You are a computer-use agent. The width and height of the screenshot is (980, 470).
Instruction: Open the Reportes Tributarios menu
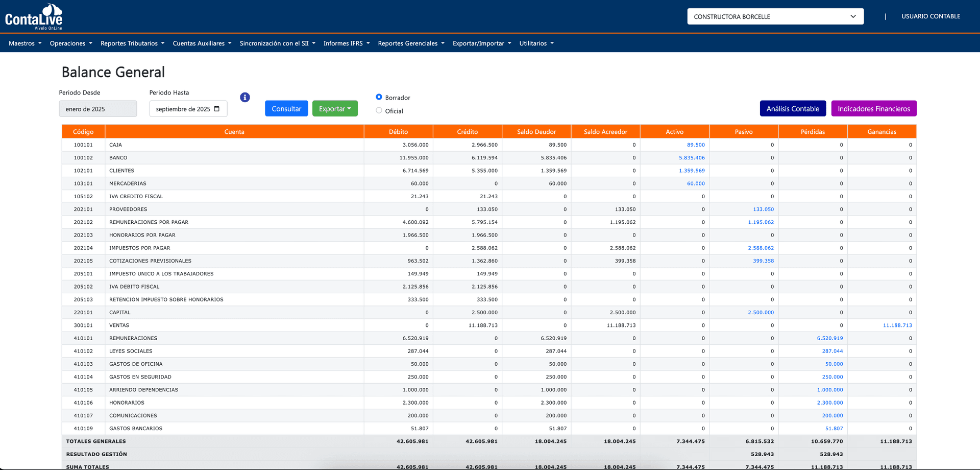(132, 43)
